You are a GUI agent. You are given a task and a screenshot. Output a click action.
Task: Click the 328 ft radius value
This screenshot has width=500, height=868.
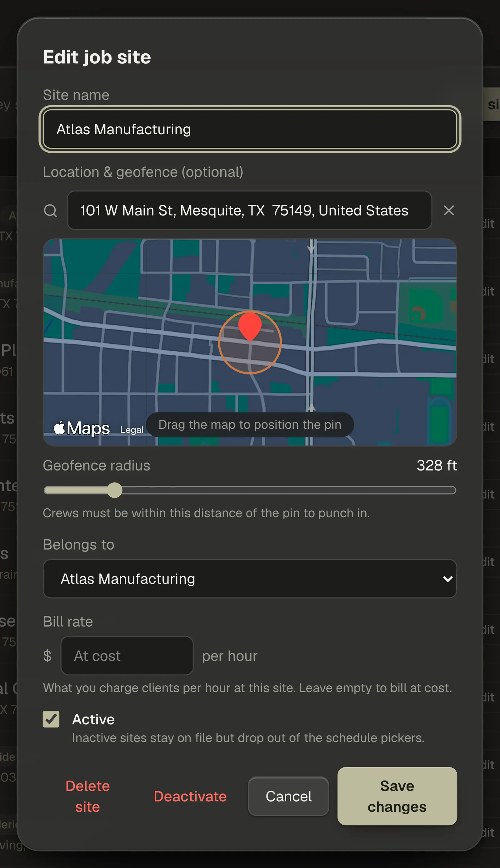pos(437,466)
